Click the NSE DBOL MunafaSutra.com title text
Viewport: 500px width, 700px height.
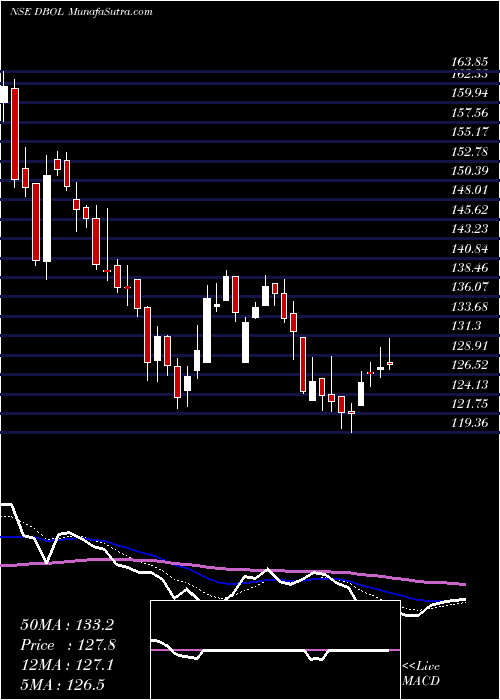pos(81,11)
